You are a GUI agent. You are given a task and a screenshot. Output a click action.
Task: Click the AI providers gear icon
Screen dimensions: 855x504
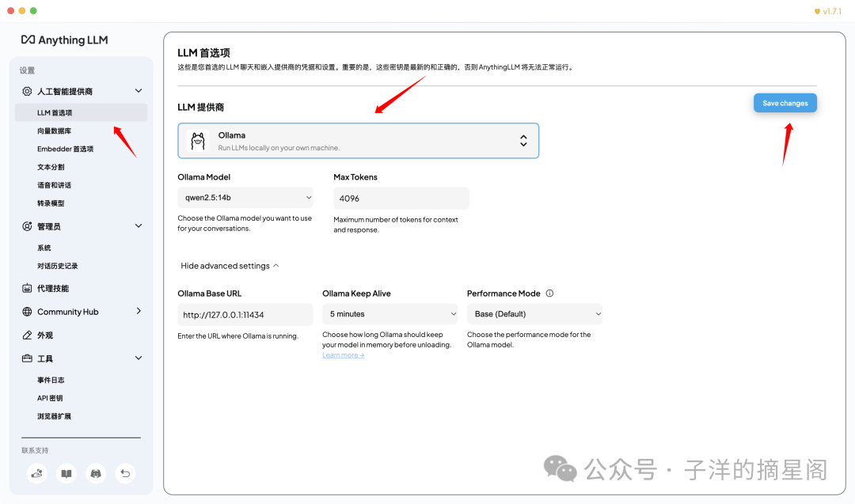pyautogui.click(x=27, y=91)
